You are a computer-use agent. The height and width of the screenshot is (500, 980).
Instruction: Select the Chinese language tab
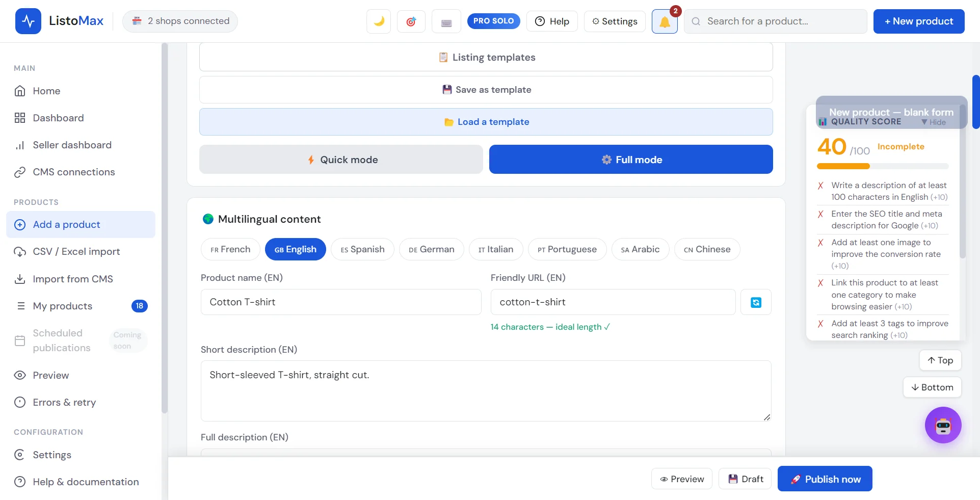(x=707, y=249)
